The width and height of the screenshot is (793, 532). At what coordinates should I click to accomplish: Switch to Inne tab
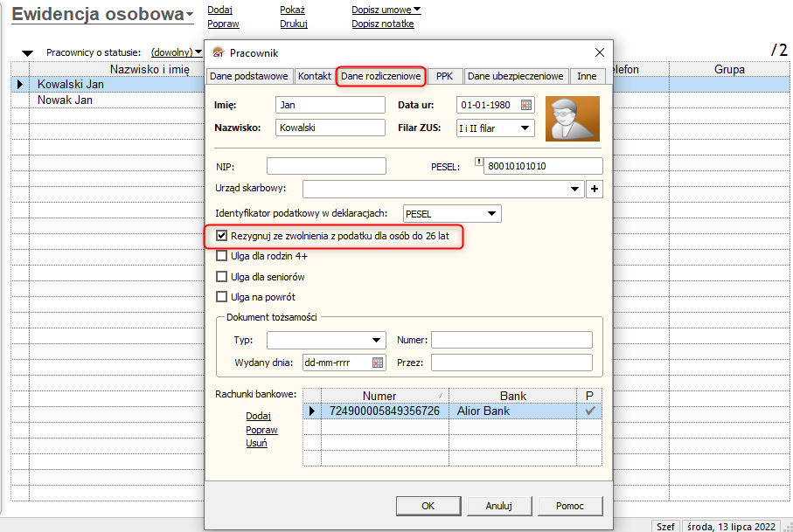[587, 76]
